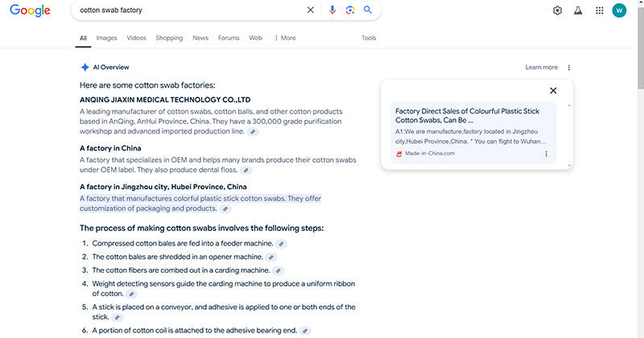This screenshot has height=338, width=644.
Task: Open Google settings gear
Action: click(557, 10)
